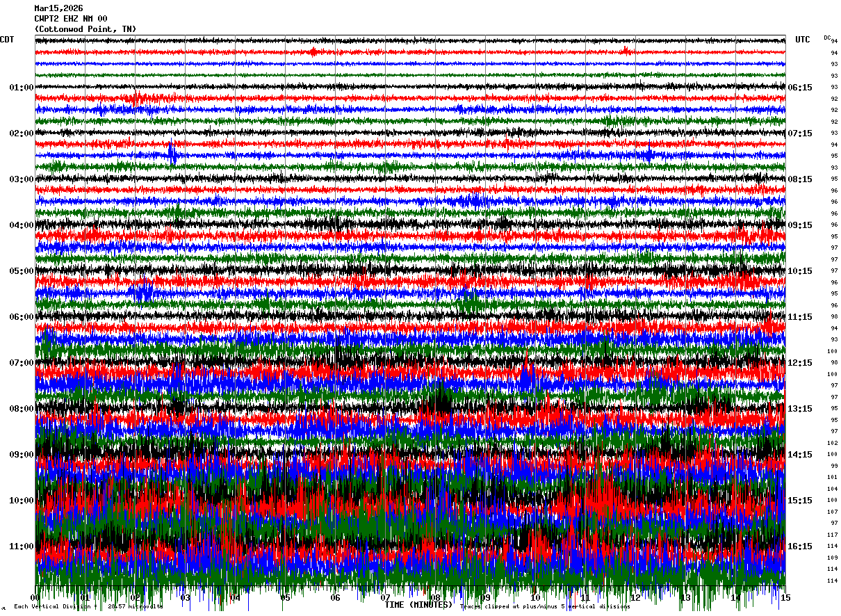The image size is (841, 616).
Task: Click minute mark 15 on time axis
Action: coord(785,597)
